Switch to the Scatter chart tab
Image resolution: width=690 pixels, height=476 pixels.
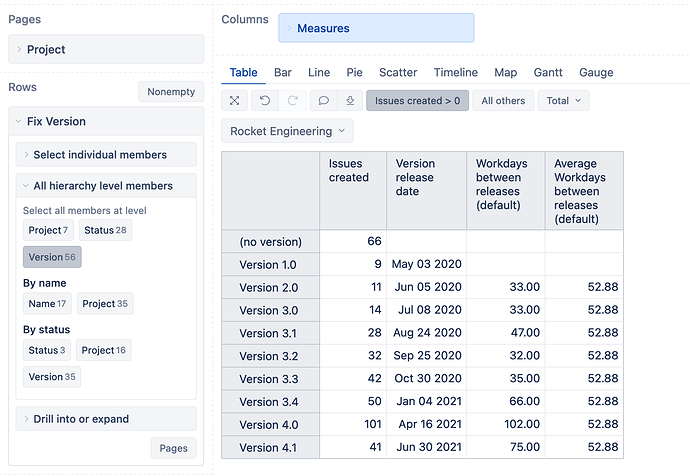398,72
